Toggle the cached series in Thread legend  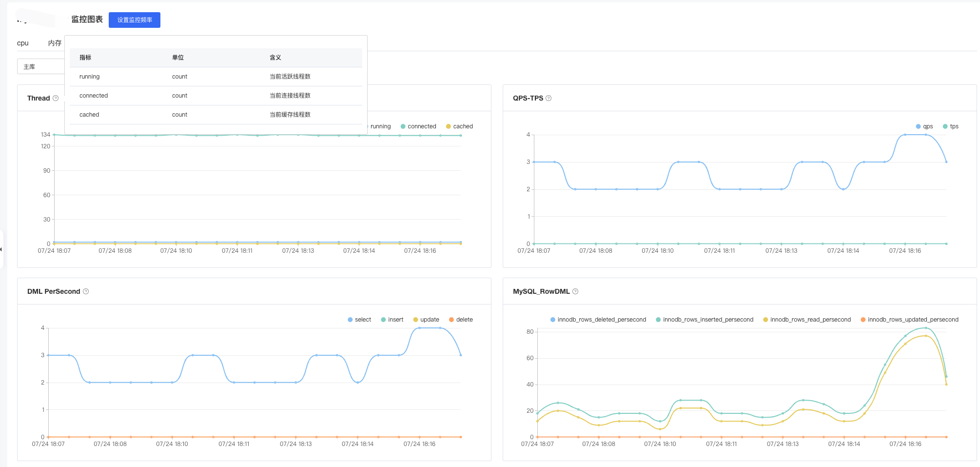459,126
